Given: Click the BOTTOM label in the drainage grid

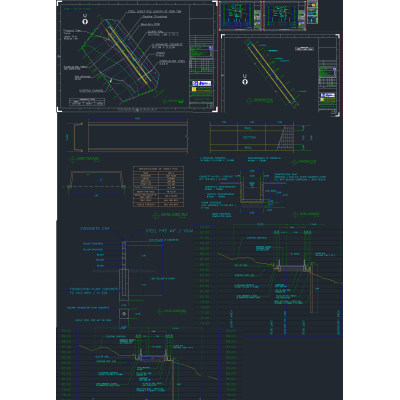Looking at the screenshot, I should 249,137.
